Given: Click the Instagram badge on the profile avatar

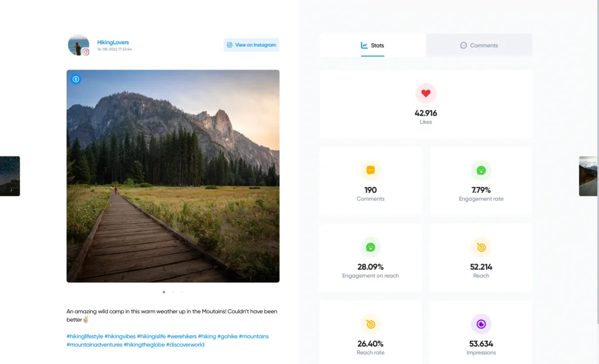Looking at the screenshot, I should 86,52.
